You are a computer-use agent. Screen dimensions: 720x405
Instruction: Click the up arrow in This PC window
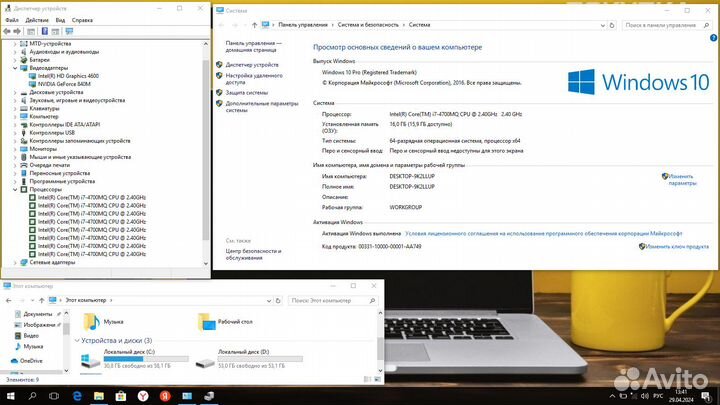click(41, 300)
